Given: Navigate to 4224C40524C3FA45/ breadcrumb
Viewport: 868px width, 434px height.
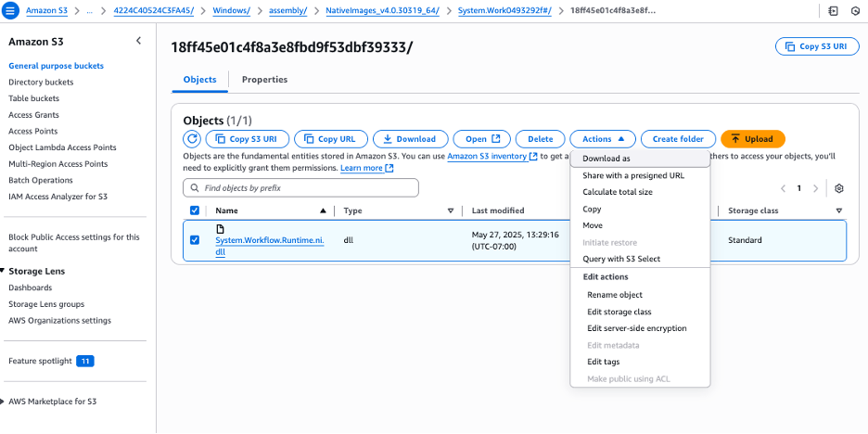Looking at the screenshot, I should pyautogui.click(x=154, y=10).
